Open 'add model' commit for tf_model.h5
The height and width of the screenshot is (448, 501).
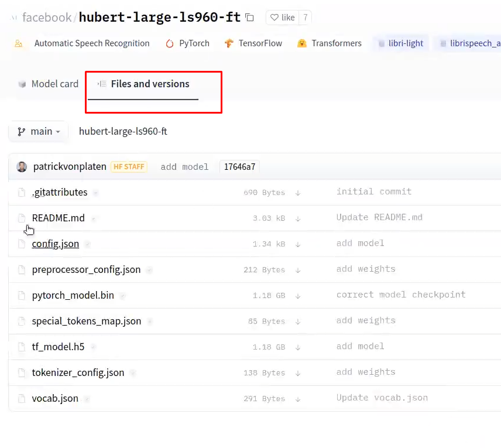click(360, 346)
